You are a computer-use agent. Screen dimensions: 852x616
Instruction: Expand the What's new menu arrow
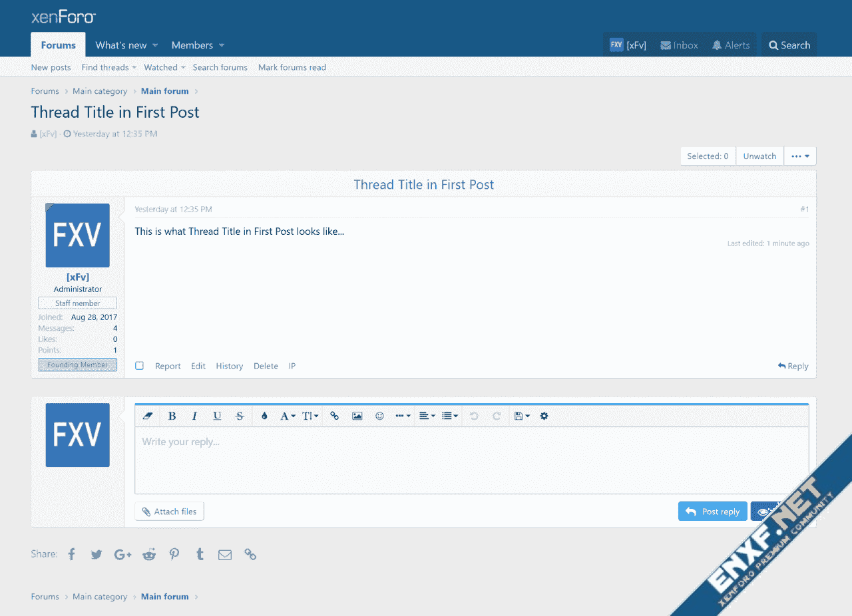pyautogui.click(x=155, y=45)
